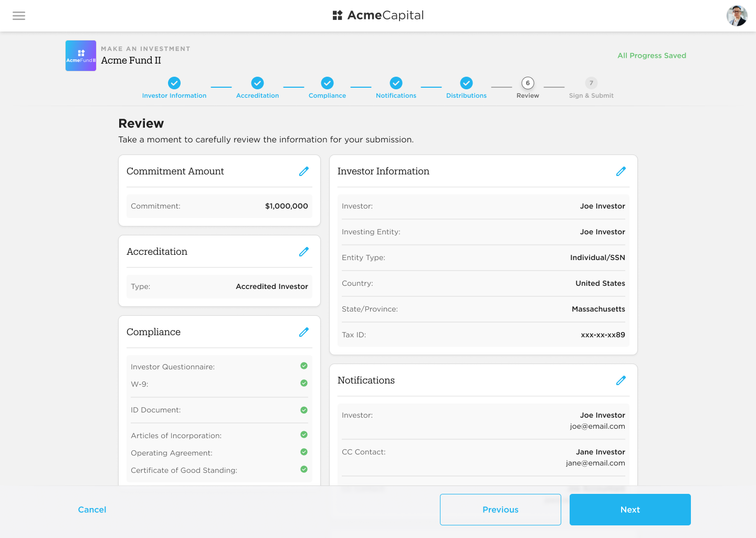Go to Notifications step label

click(x=396, y=96)
